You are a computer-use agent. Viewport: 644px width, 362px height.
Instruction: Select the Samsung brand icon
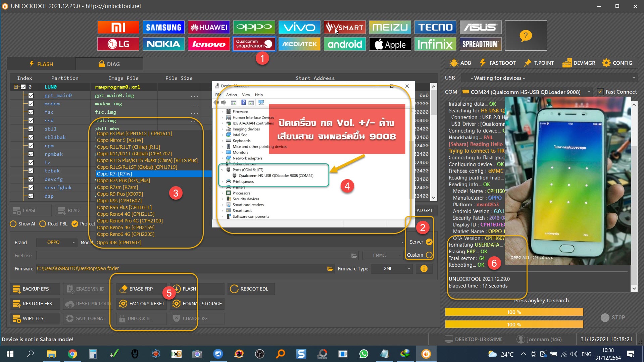tap(163, 27)
